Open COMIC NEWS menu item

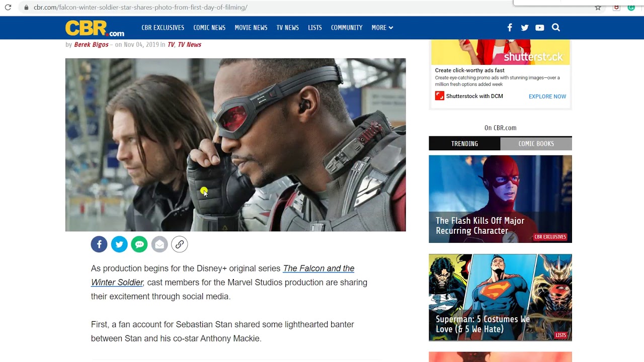pyautogui.click(x=209, y=28)
